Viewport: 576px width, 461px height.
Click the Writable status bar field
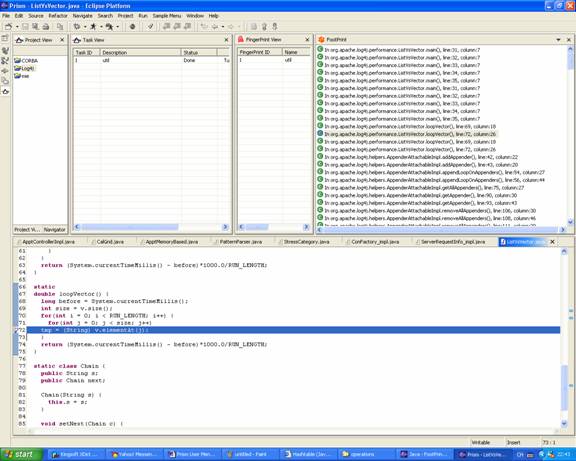[480, 442]
